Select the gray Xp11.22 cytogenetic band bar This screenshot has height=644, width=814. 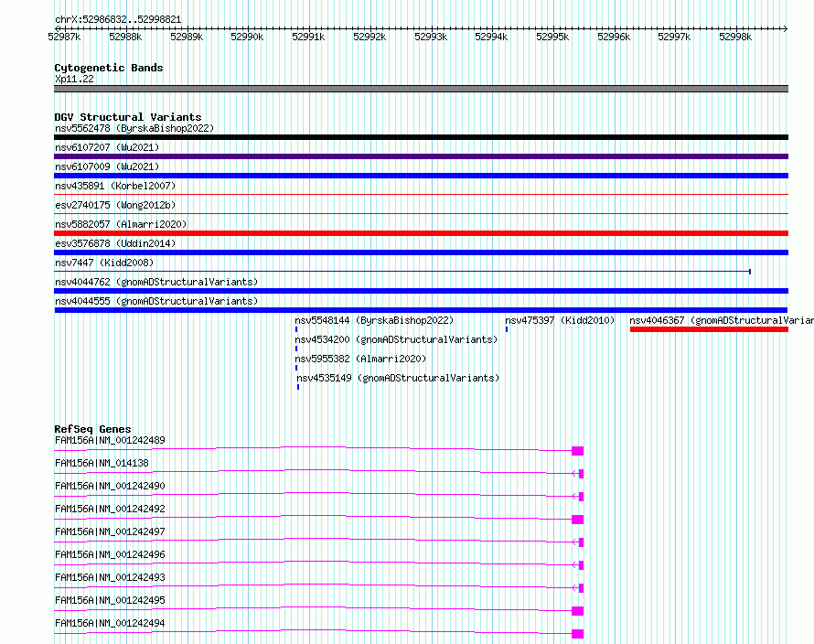pos(421,89)
